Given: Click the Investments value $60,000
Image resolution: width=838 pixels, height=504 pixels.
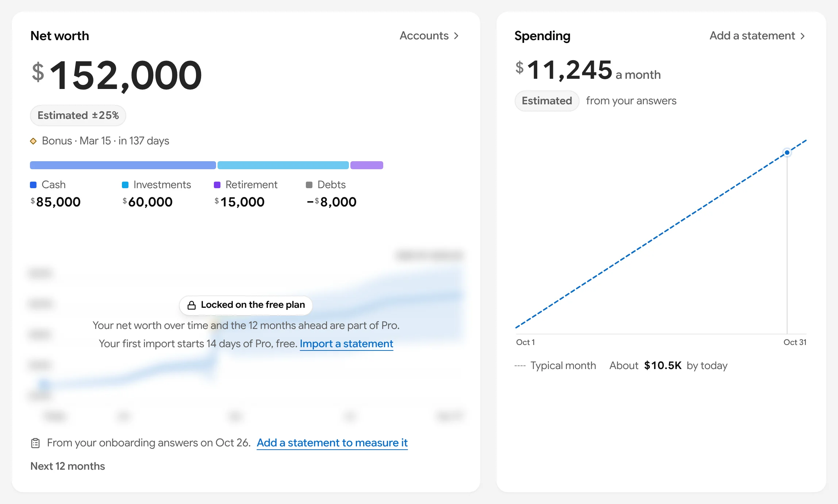Looking at the screenshot, I should click(x=147, y=202).
